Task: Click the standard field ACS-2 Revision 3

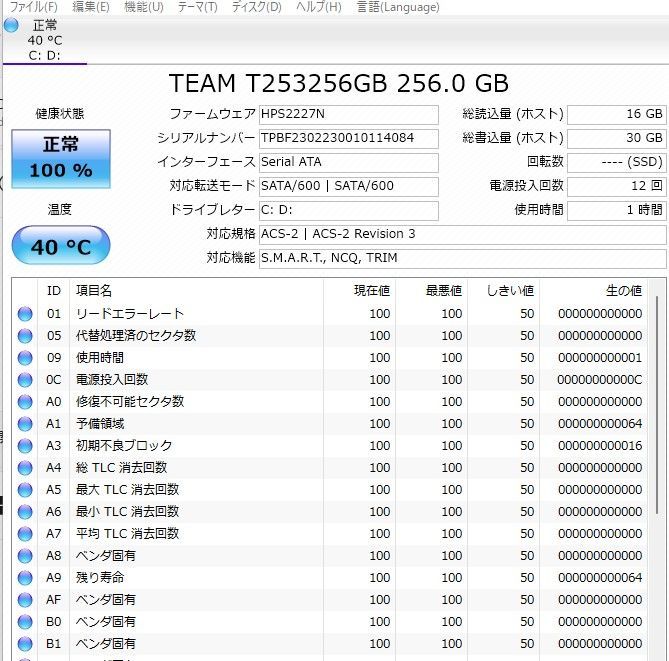Action: (462, 234)
